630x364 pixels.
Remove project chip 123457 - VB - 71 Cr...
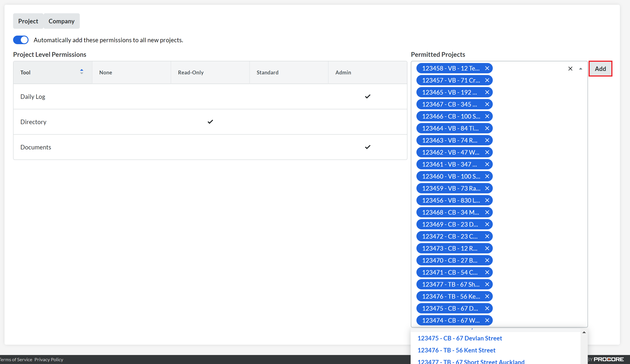click(487, 80)
